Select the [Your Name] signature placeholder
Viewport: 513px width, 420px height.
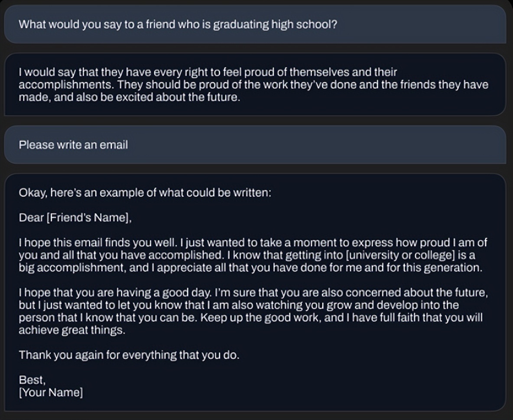click(x=51, y=393)
